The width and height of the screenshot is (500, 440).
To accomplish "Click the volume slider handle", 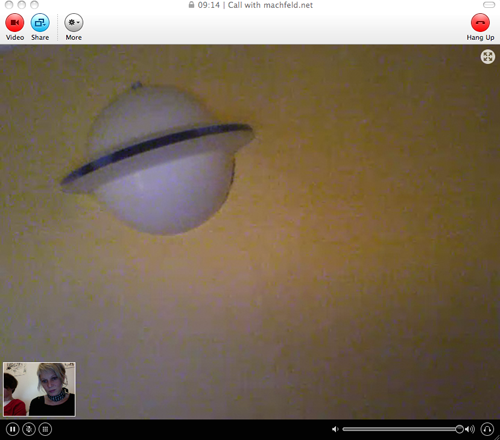I will (x=459, y=429).
